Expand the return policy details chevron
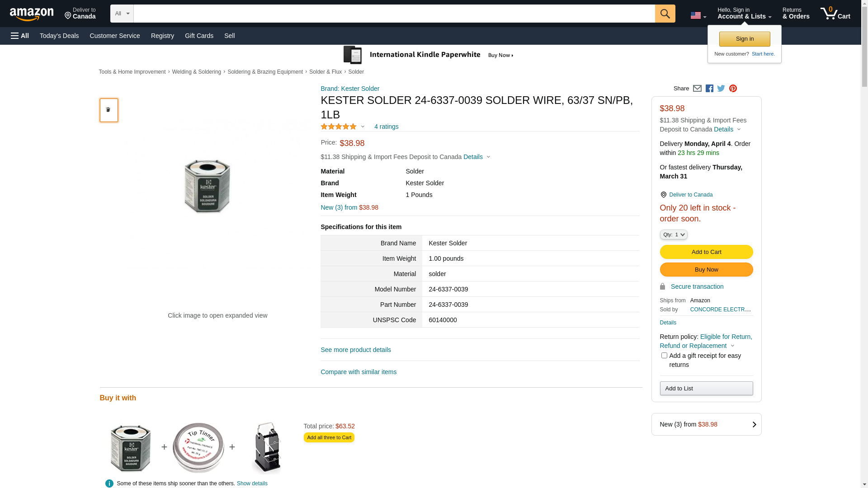 tap(732, 346)
